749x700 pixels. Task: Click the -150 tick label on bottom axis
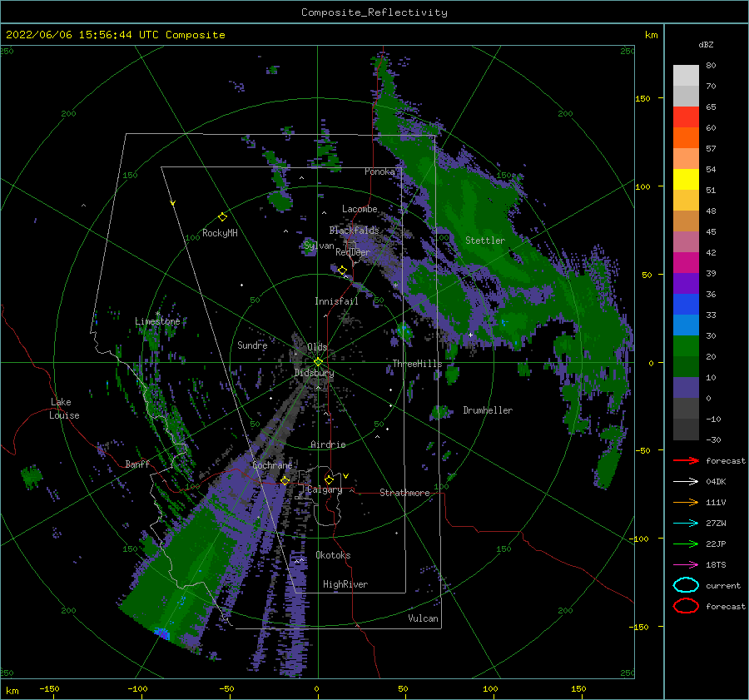pos(50,688)
